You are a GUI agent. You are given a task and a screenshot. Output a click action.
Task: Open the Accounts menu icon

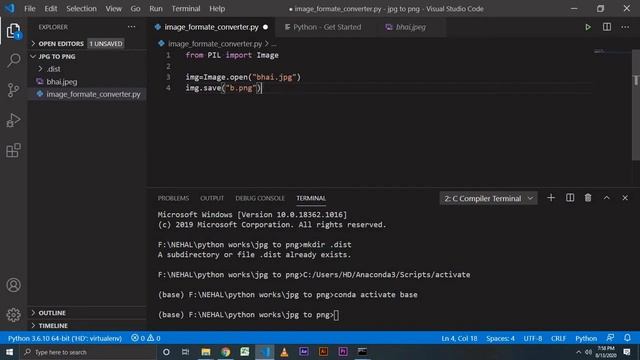[13, 285]
